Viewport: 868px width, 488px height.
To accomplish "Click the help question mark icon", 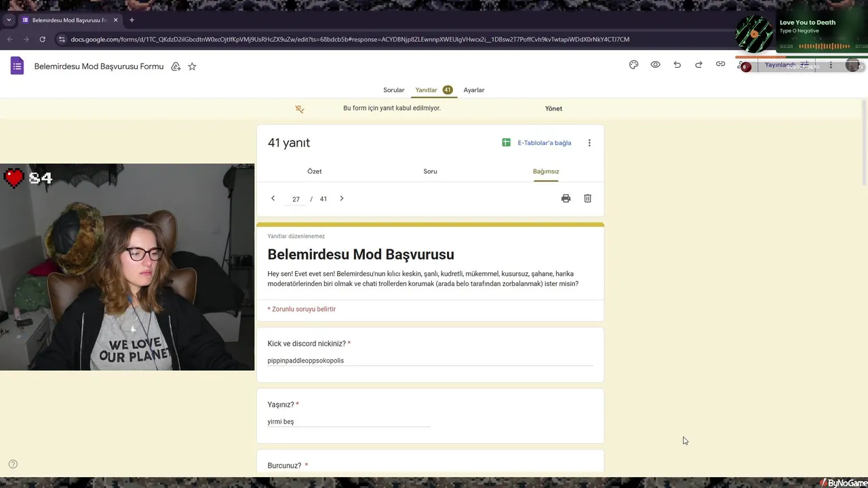I will [x=13, y=464].
